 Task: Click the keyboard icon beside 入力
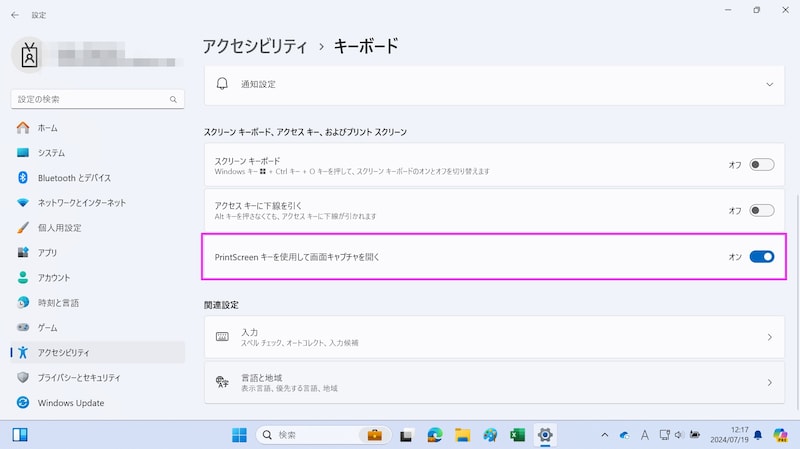coord(222,337)
